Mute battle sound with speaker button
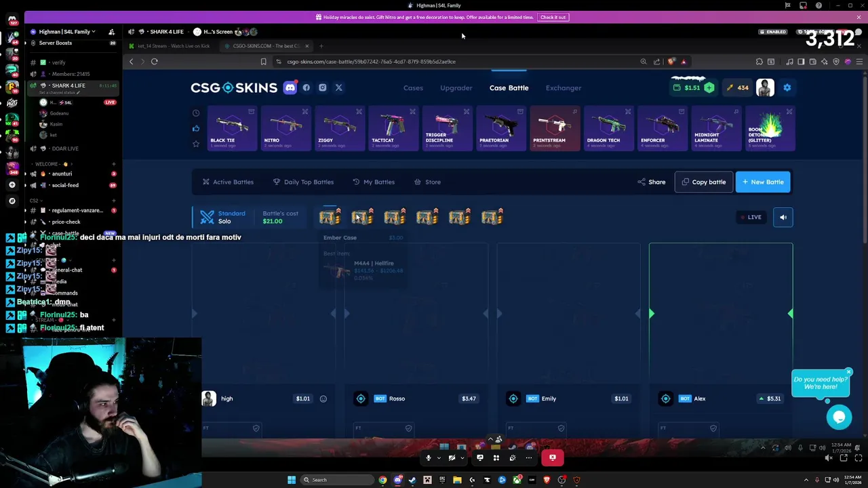Image resolution: width=868 pixels, height=488 pixels. [783, 217]
